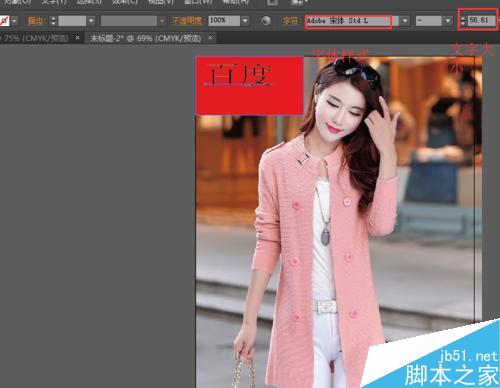Click the stroke weight stepper arrows
This screenshot has width=500, height=388.
53,21
